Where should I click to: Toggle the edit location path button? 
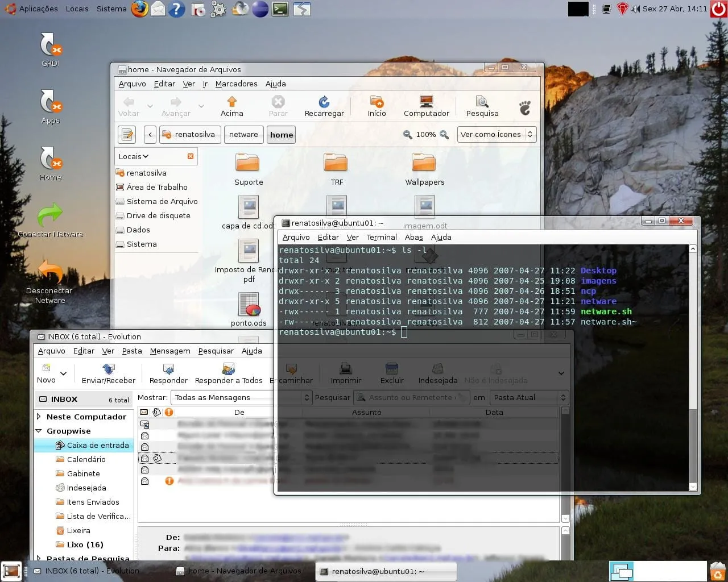tap(127, 135)
